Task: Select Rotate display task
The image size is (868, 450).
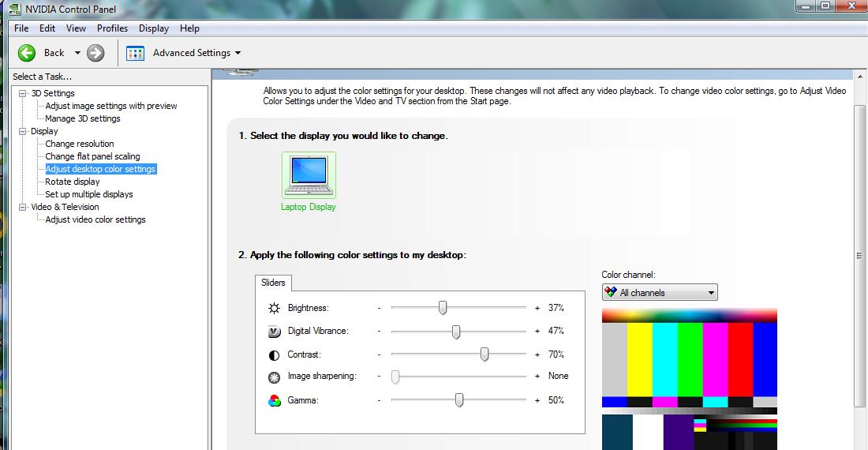Action: tap(73, 182)
